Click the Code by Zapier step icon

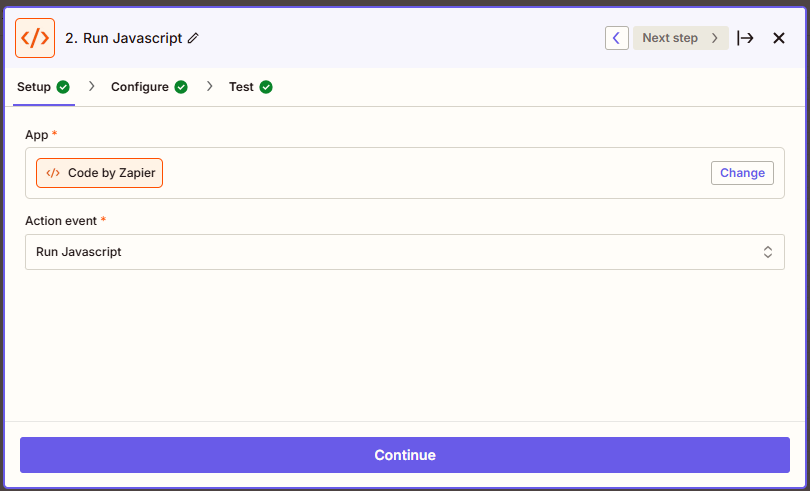coord(35,38)
